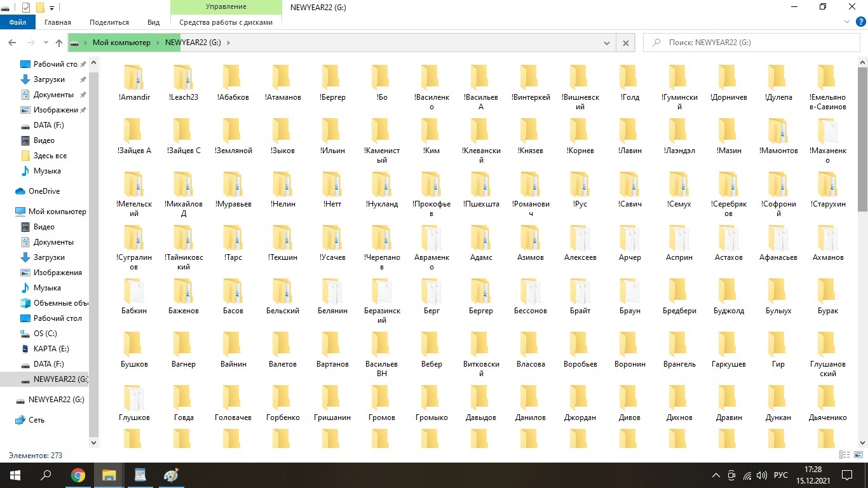868x488 pixels.
Task: Open Средства работы с дисками tab
Action: pyautogui.click(x=226, y=22)
